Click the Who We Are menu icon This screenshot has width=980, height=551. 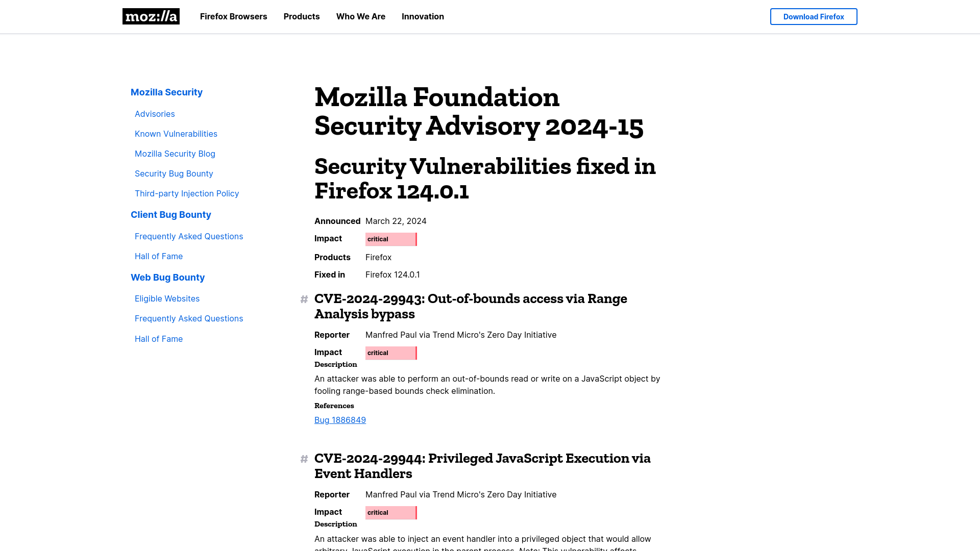pyautogui.click(x=361, y=16)
